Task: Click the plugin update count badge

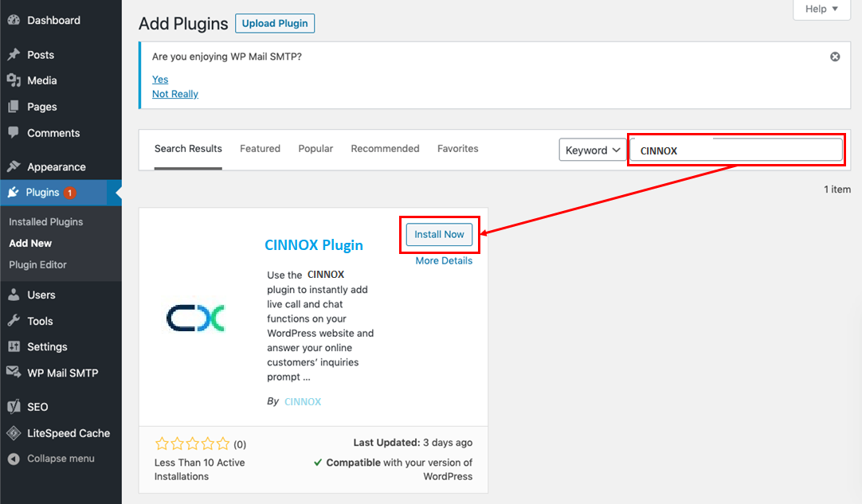Action: 70,193
